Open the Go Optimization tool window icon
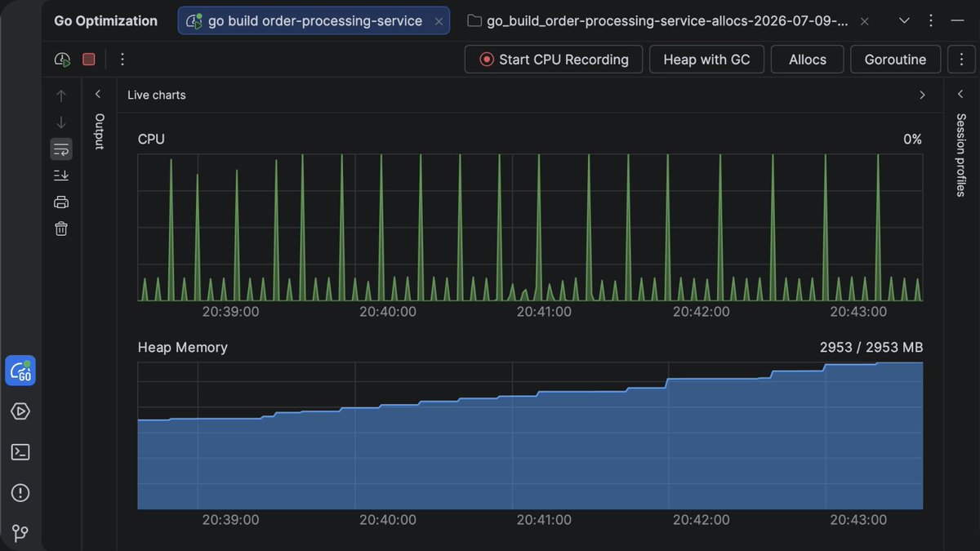Viewport: 980px width, 551px height. (20, 371)
